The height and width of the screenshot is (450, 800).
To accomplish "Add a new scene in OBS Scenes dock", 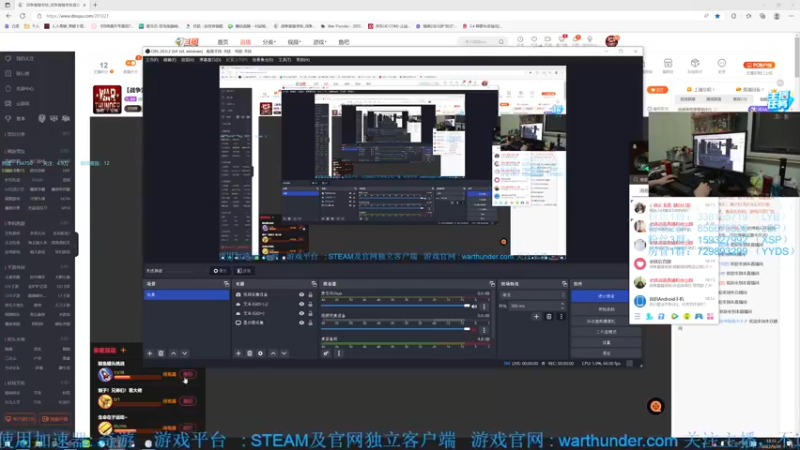I will (x=149, y=353).
